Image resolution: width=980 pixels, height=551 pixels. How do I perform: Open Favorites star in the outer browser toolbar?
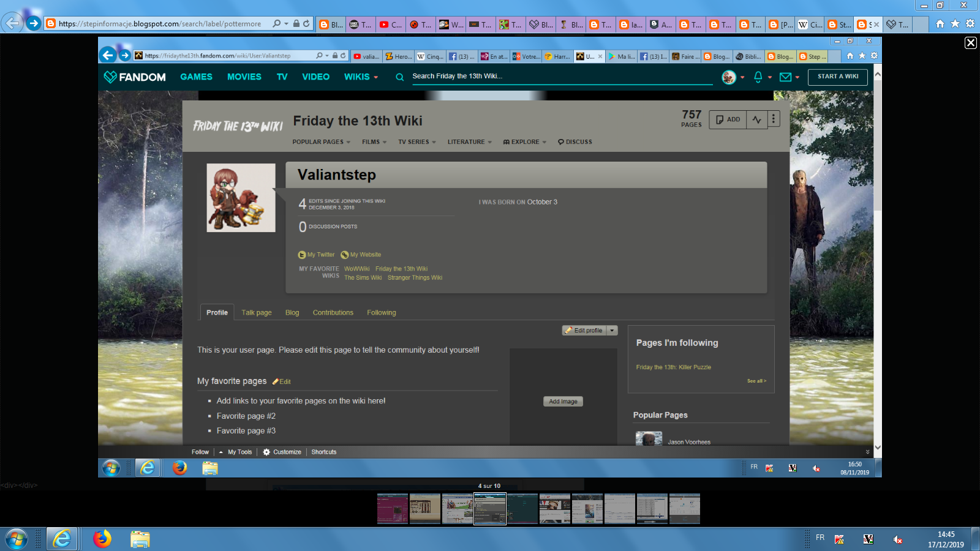955,24
